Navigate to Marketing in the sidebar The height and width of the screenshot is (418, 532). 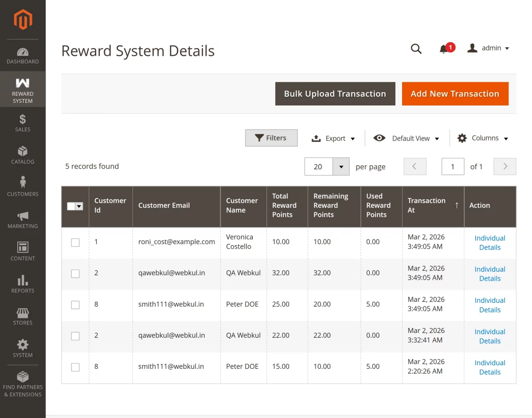(x=23, y=219)
